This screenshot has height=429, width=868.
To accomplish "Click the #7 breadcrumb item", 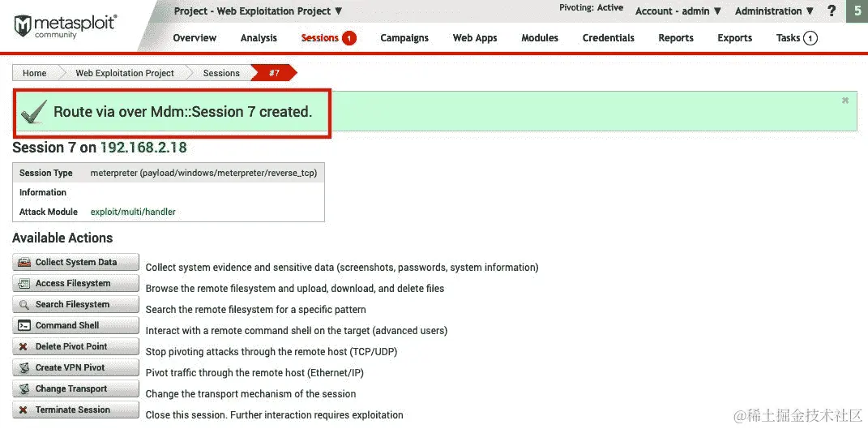I will (x=274, y=73).
